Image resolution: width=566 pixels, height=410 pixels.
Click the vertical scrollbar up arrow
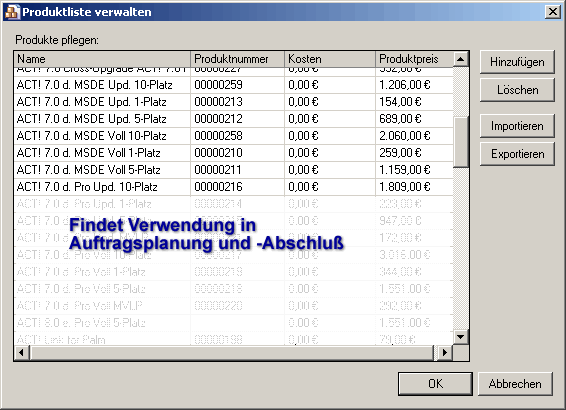pos(461,59)
